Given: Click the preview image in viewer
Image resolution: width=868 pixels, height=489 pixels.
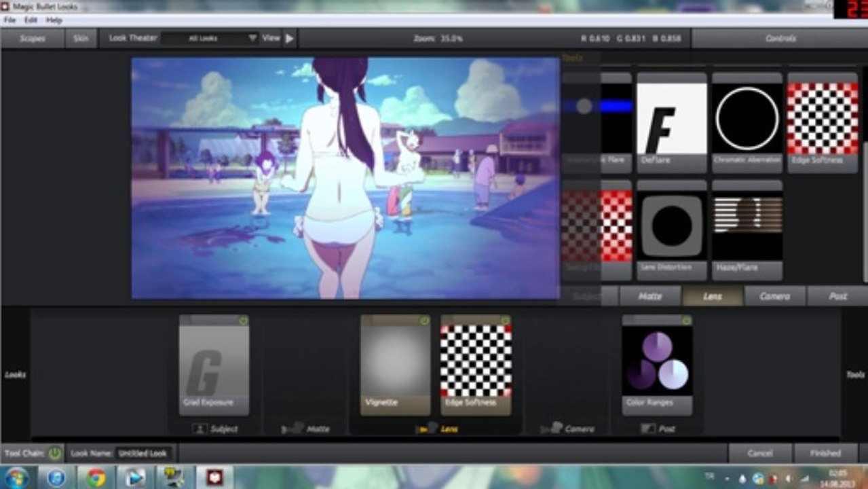Looking at the screenshot, I should (345, 178).
